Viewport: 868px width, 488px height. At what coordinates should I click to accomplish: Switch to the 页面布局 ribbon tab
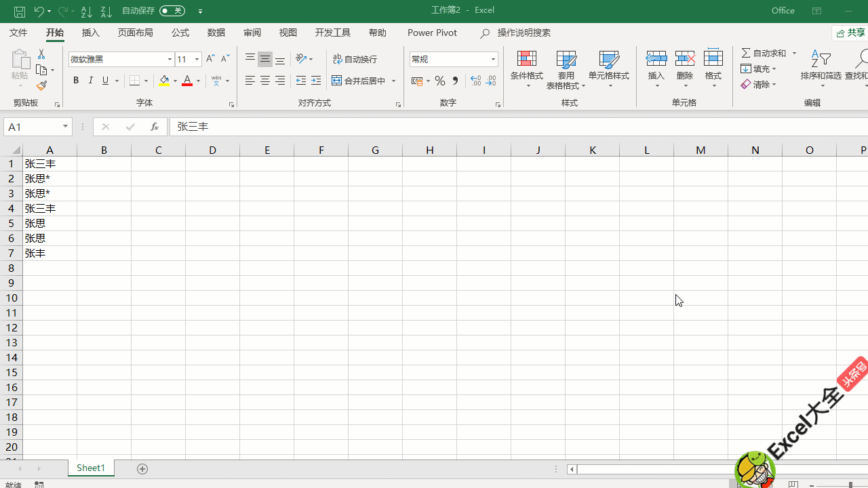point(135,33)
